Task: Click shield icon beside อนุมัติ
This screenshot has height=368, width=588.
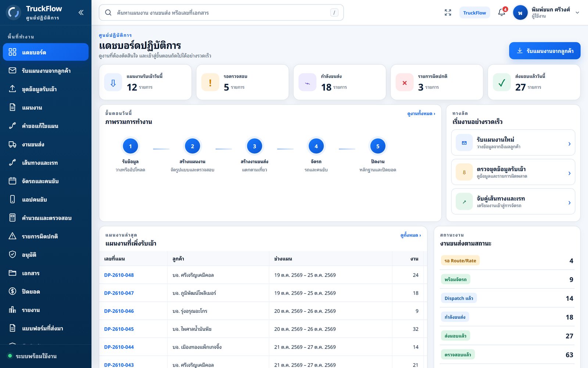Action: (12, 254)
